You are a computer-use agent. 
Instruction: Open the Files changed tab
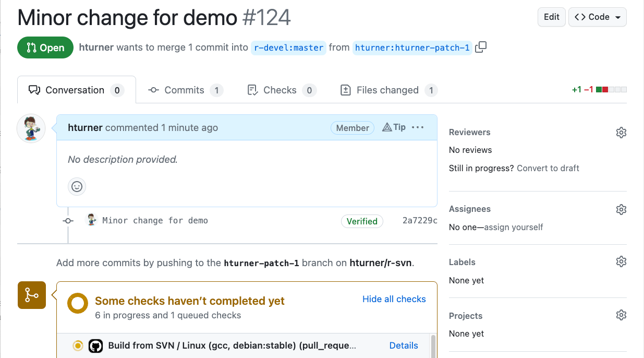[388, 90]
